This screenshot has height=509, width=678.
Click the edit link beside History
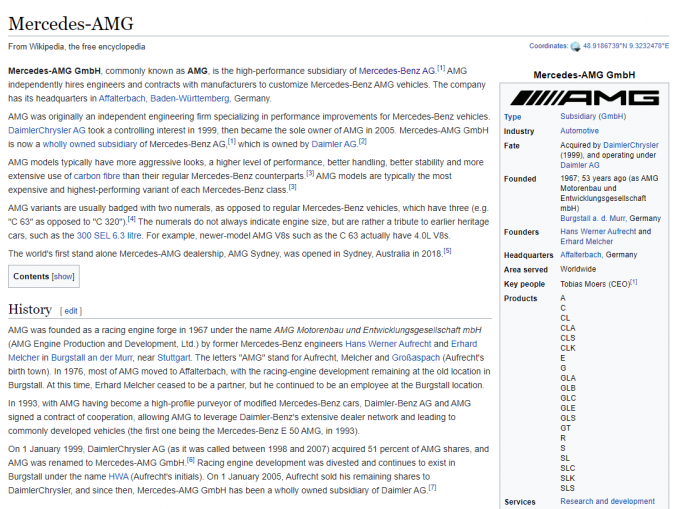click(71, 311)
